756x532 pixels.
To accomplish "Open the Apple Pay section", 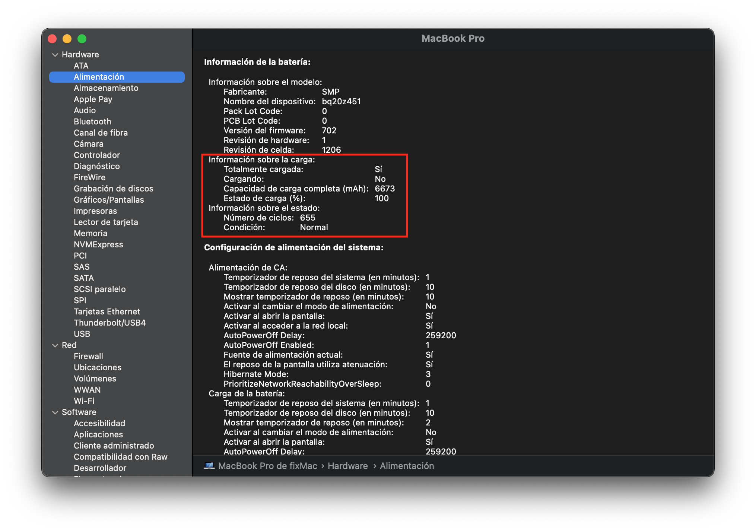I will click(93, 99).
